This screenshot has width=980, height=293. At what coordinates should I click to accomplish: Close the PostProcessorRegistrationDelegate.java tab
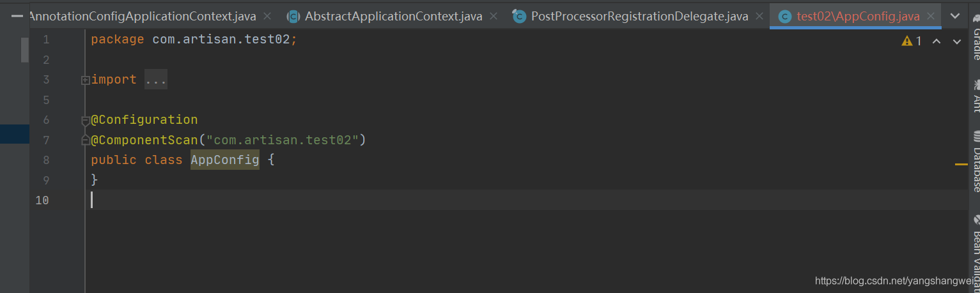click(759, 16)
